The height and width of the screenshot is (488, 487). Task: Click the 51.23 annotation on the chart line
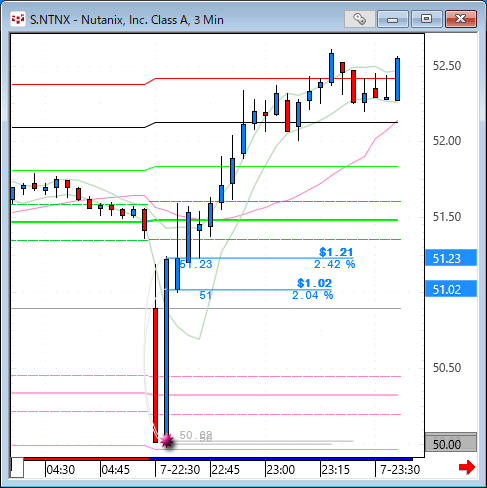click(x=196, y=264)
